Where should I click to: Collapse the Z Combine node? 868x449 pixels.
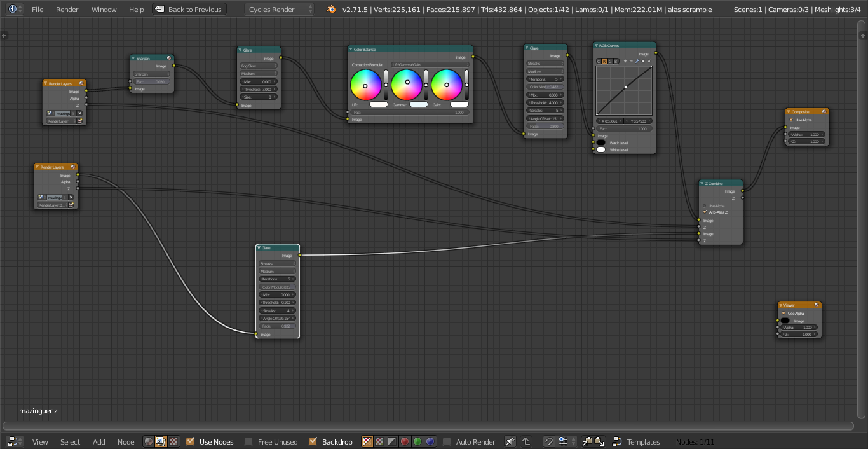point(702,183)
